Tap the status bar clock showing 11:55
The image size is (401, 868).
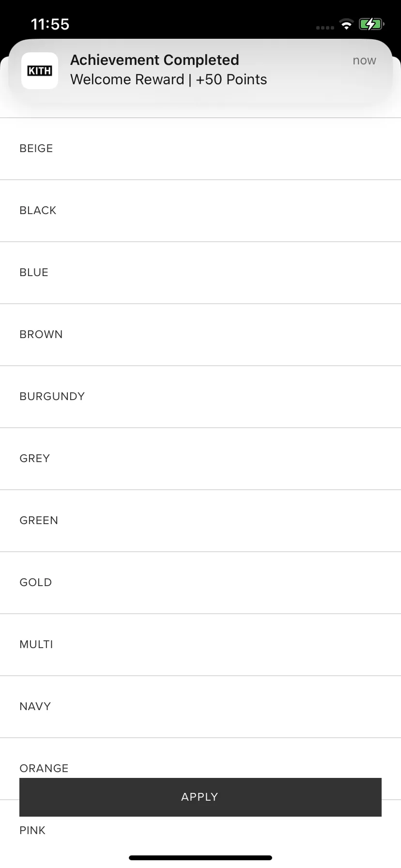tap(50, 24)
